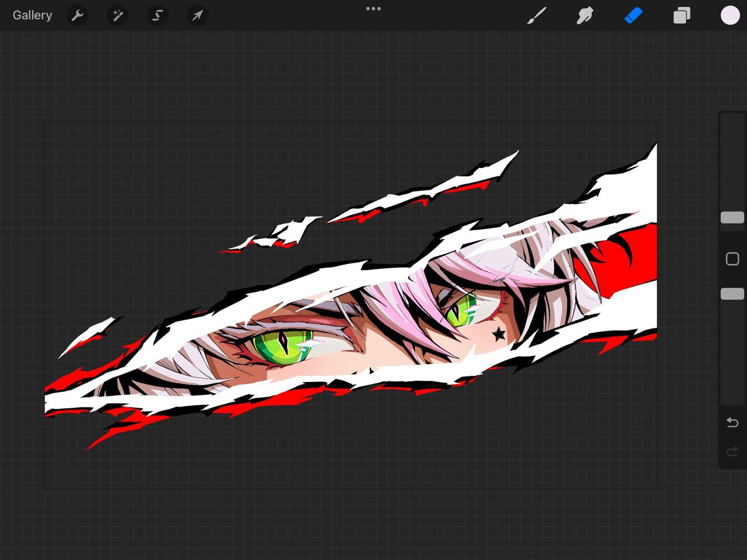The height and width of the screenshot is (560, 747).
Task: Click the brush opacity slider handle
Action: [732, 294]
